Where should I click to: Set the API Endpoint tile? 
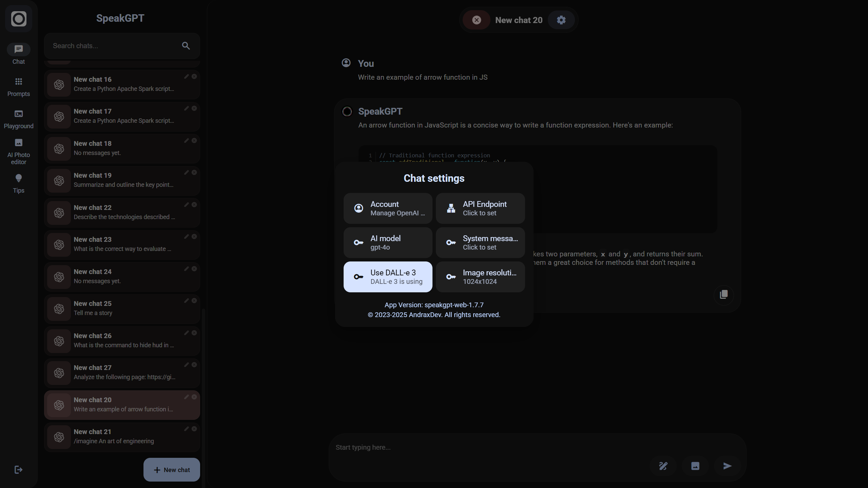point(480,208)
